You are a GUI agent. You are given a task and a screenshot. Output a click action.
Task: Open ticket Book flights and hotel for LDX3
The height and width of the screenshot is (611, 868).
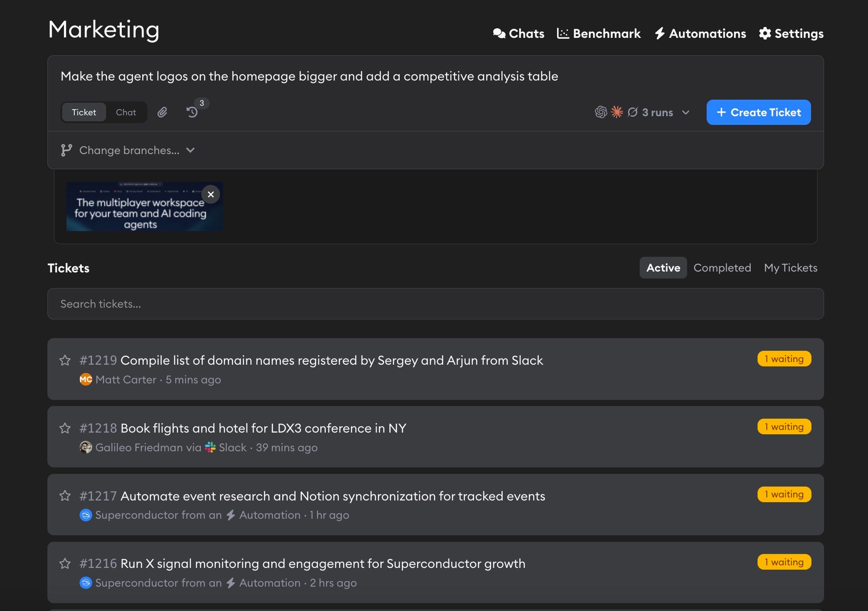(x=263, y=428)
